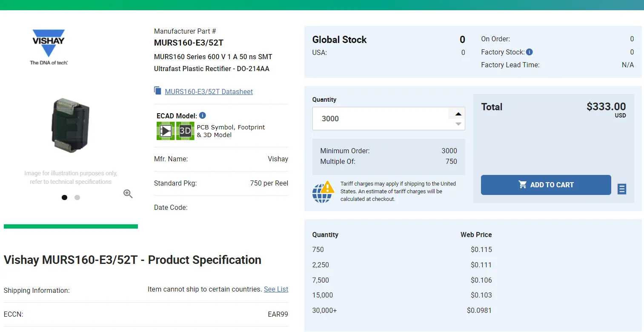
Task: Click the $0.115 web price for 750
Action: click(x=481, y=249)
